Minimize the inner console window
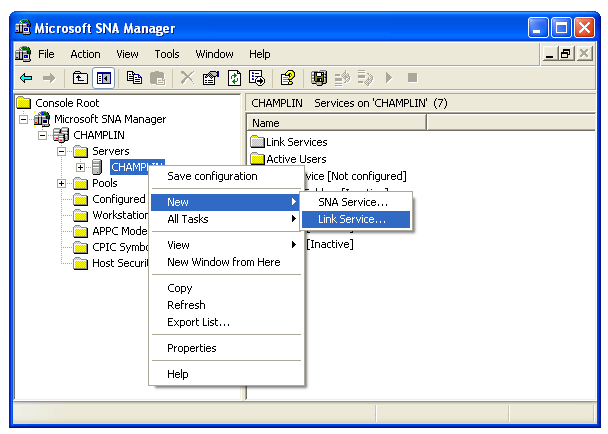The image size is (608, 434). pyautogui.click(x=549, y=54)
